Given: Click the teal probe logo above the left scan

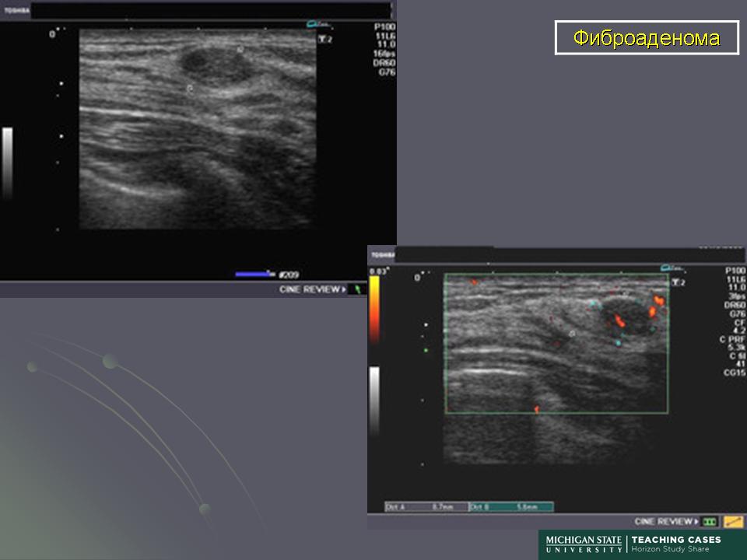Looking at the screenshot, I should click(317, 24).
